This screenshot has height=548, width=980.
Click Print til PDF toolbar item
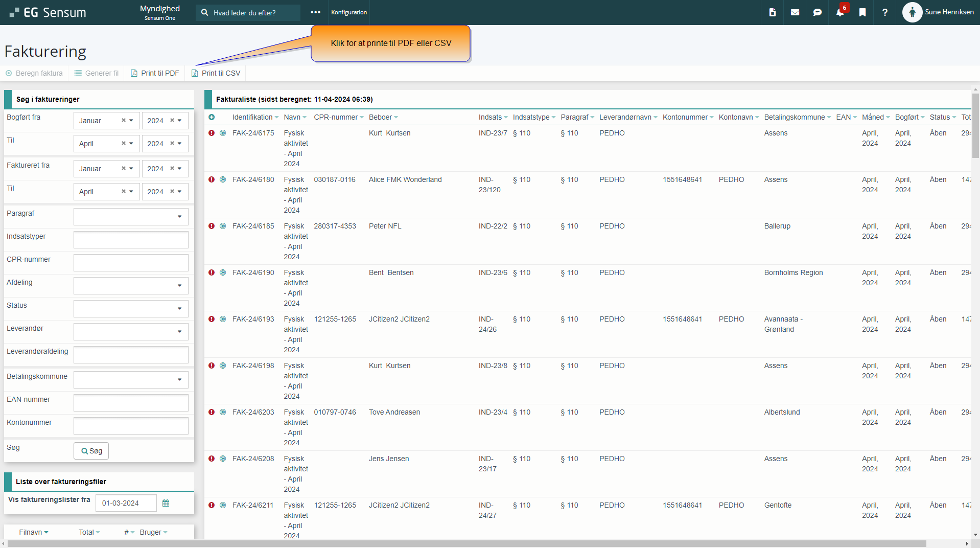(x=155, y=73)
